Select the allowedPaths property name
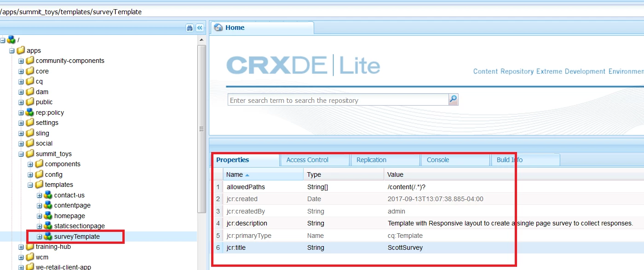 [246, 187]
